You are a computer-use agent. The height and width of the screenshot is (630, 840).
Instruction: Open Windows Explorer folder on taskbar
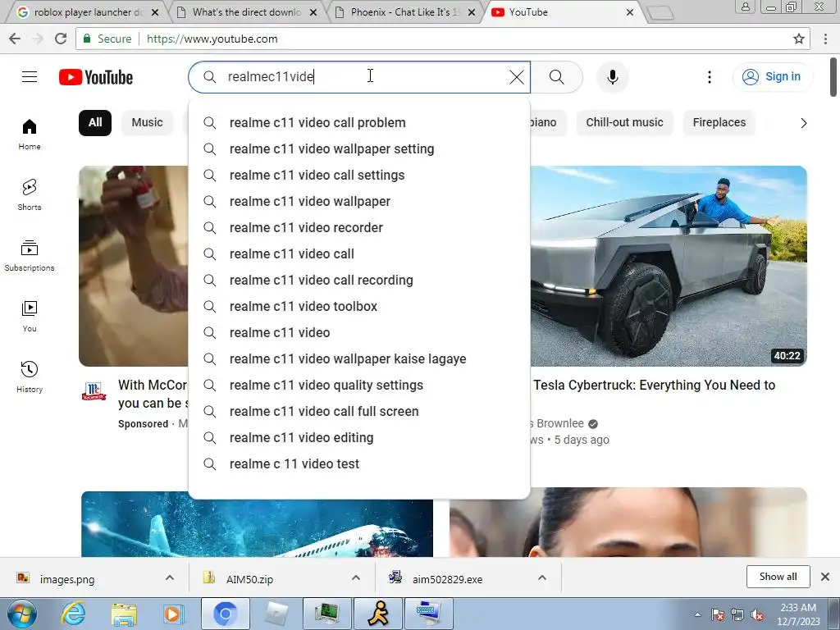(123, 614)
